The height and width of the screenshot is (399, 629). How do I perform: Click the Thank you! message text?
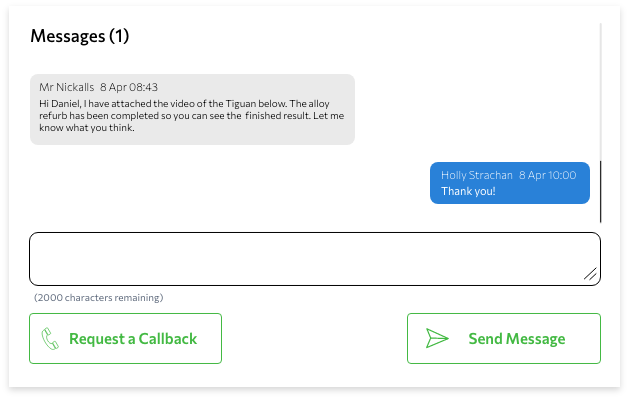468,191
